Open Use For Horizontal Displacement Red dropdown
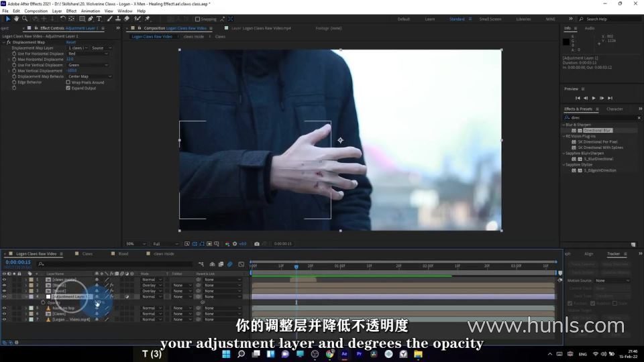Viewport: 644px width, 362px height. click(88, 54)
